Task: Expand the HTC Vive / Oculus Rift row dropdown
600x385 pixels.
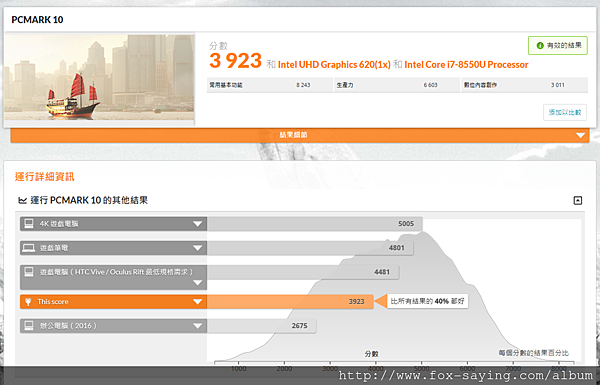Action: click(x=197, y=283)
